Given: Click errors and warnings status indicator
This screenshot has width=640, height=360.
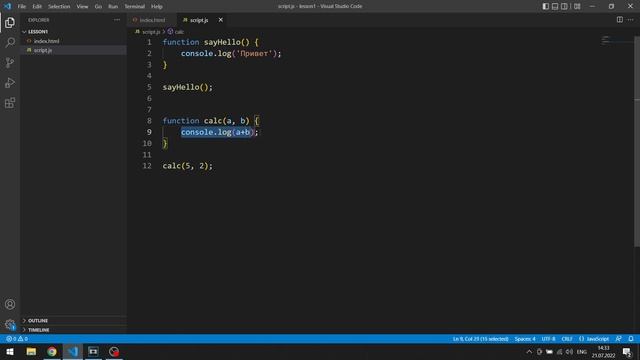Looking at the screenshot, I should coord(17,339).
